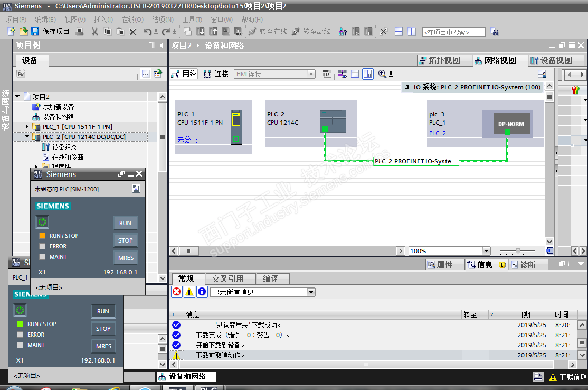Open the display all messages dropdown
The height and width of the screenshot is (390, 588).
[311, 292]
